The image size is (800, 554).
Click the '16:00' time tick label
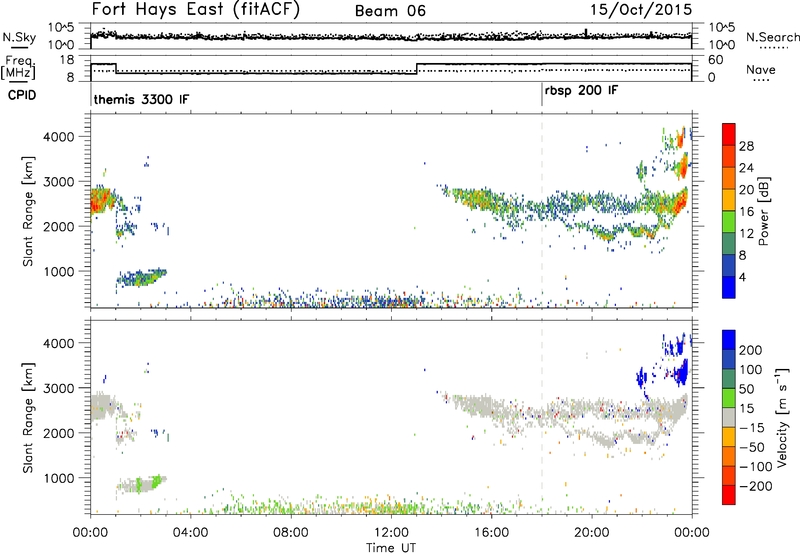coord(491,533)
